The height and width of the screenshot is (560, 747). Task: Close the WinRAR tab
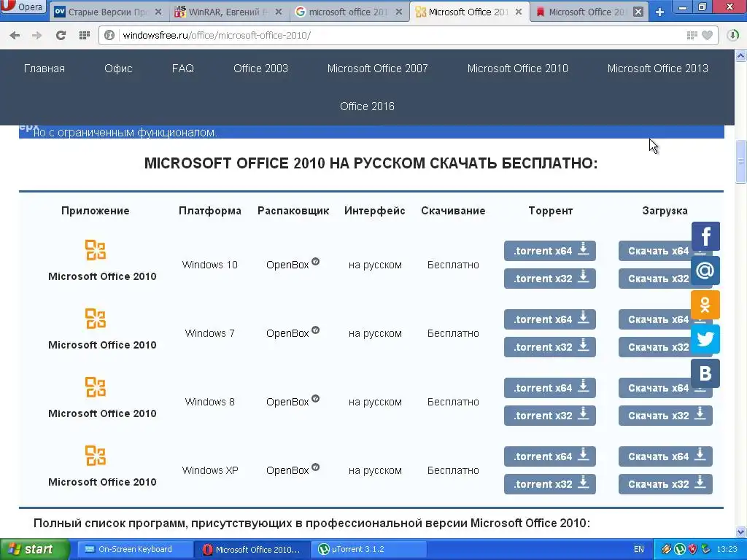(279, 12)
